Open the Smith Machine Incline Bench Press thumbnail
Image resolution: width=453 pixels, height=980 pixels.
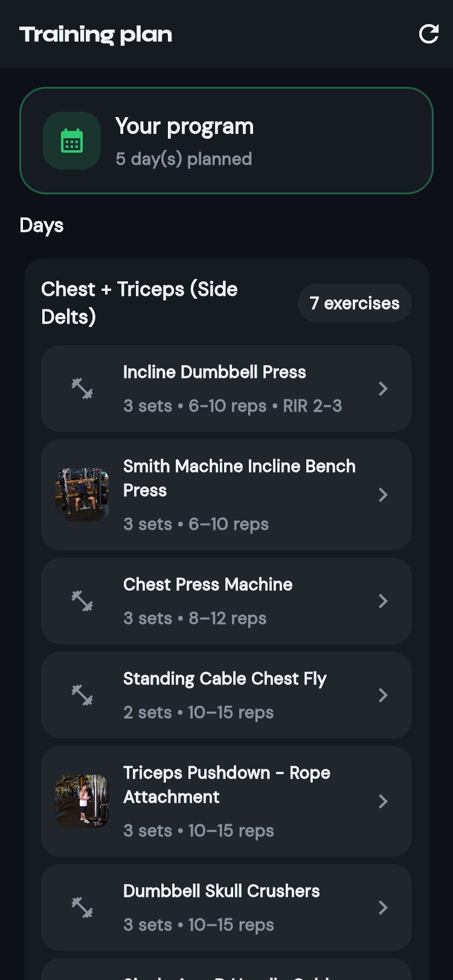(83, 495)
